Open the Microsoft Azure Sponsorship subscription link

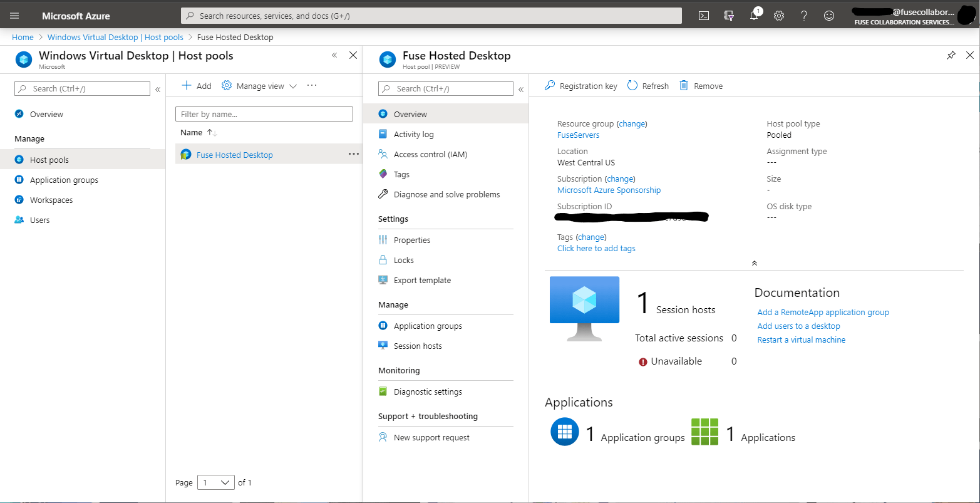(x=609, y=190)
